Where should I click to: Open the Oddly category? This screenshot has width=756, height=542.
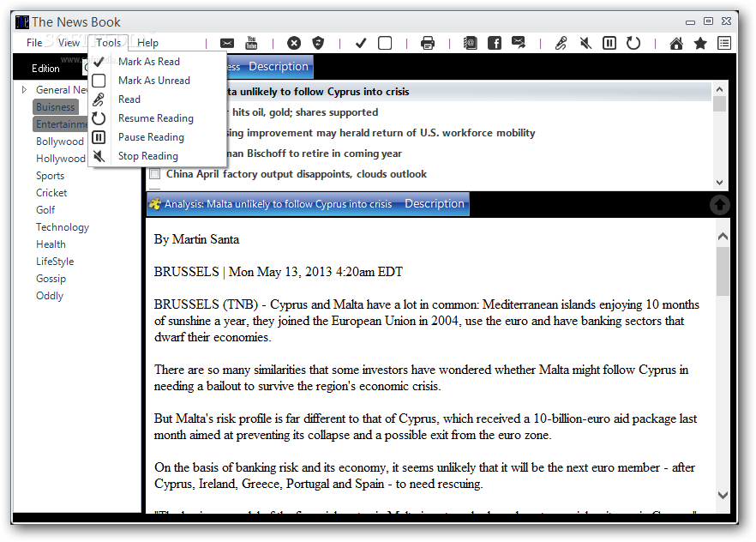[x=50, y=296]
